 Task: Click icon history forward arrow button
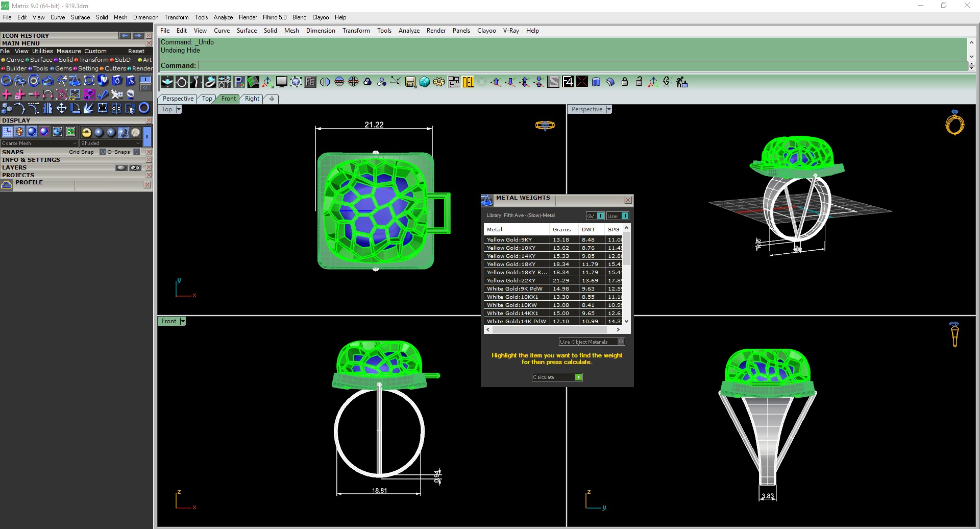[138, 36]
